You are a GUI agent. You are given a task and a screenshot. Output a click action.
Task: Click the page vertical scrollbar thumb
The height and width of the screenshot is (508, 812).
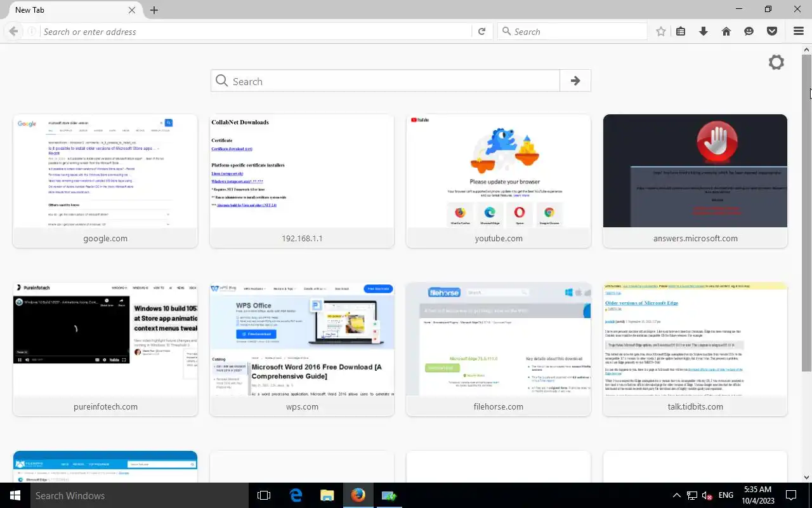coord(807,213)
